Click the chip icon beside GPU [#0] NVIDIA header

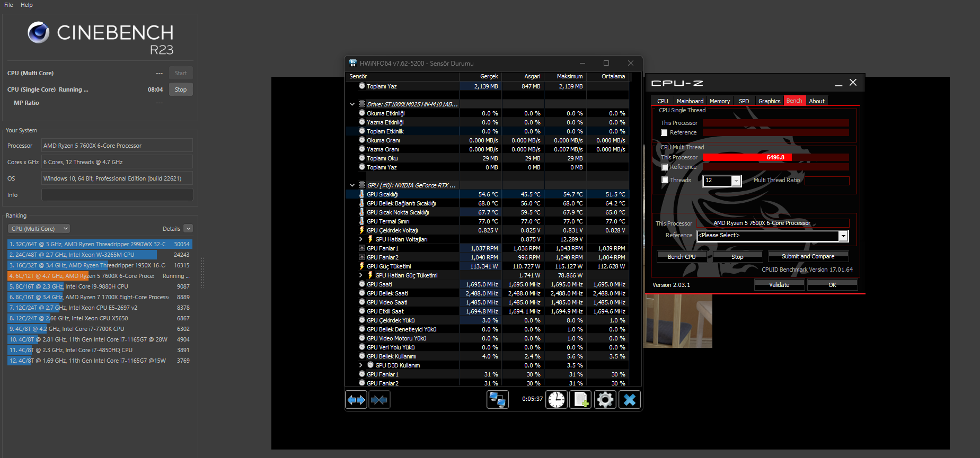point(362,185)
